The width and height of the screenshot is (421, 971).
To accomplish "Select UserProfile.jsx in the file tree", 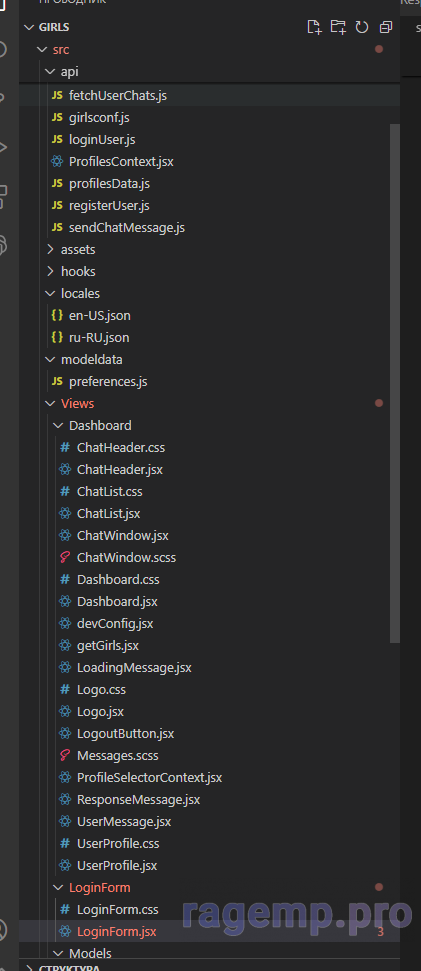I will click(117, 866).
